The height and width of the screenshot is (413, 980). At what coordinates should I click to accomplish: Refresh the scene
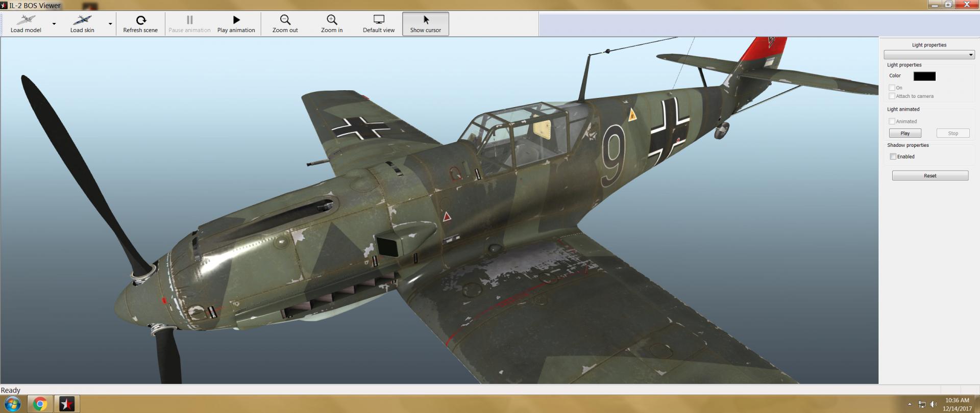click(140, 23)
